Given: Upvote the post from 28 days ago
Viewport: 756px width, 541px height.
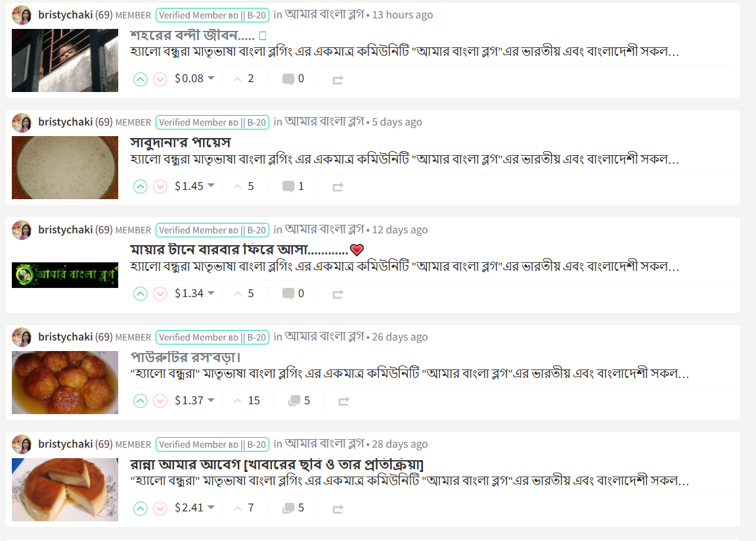Looking at the screenshot, I should pos(141,508).
